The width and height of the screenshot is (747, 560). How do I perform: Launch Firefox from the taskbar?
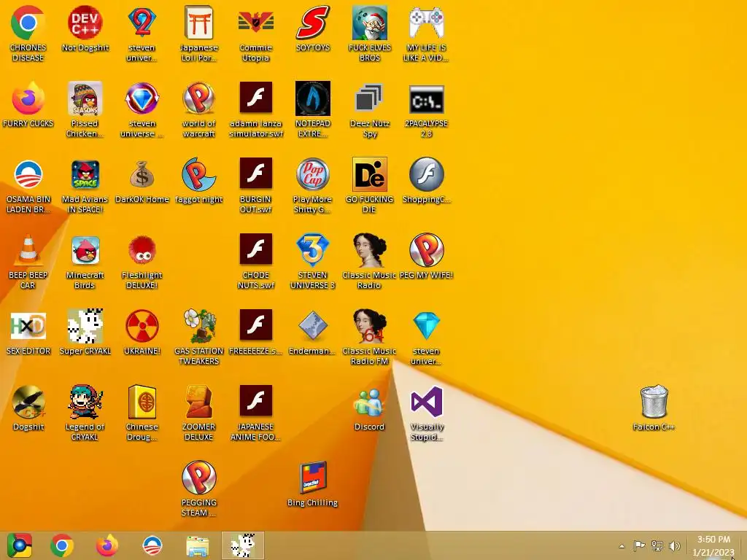pyautogui.click(x=107, y=545)
